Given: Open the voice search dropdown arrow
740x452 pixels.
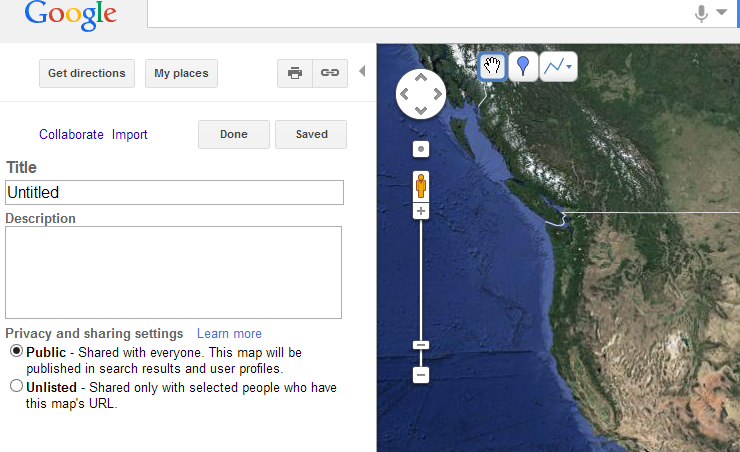Looking at the screenshot, I should pyautogui.click(x=722, y=12).
